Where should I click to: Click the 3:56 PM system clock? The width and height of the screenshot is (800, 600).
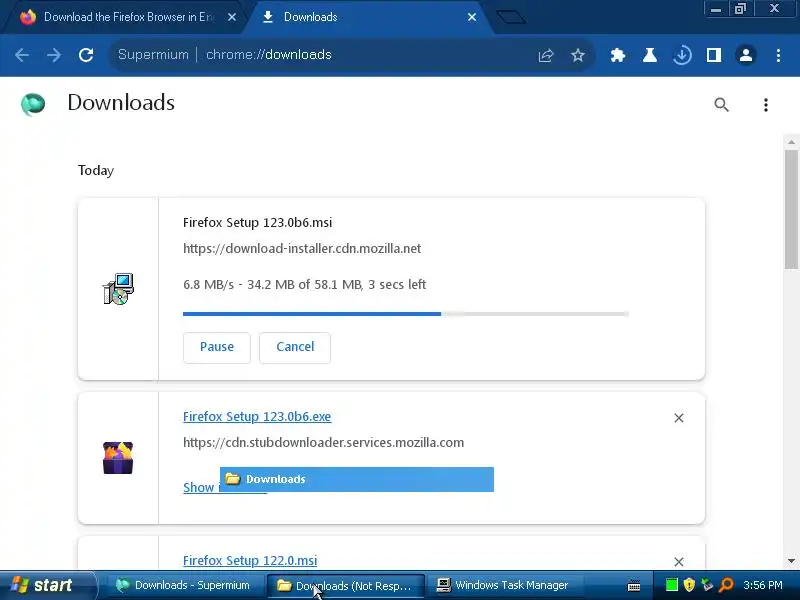pyautogui.click(x=762, y=585)
